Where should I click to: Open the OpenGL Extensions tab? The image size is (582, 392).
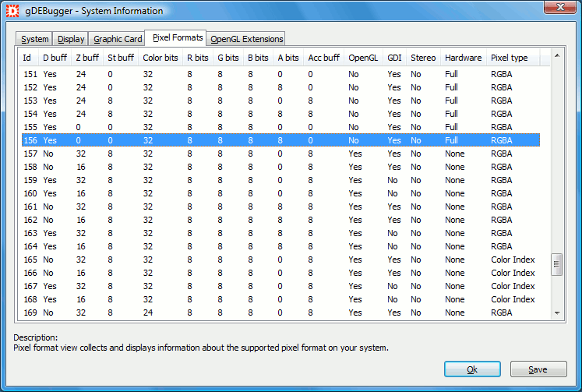coord(247,39)
